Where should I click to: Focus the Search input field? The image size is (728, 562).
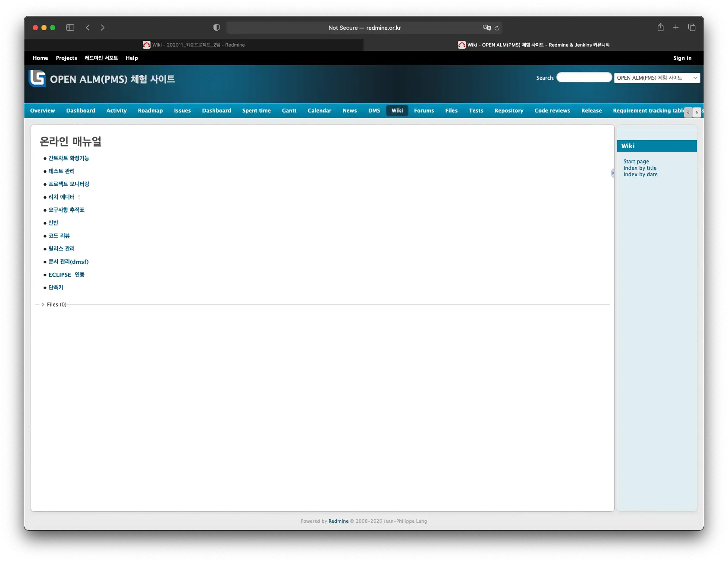(x=584, y=78)
